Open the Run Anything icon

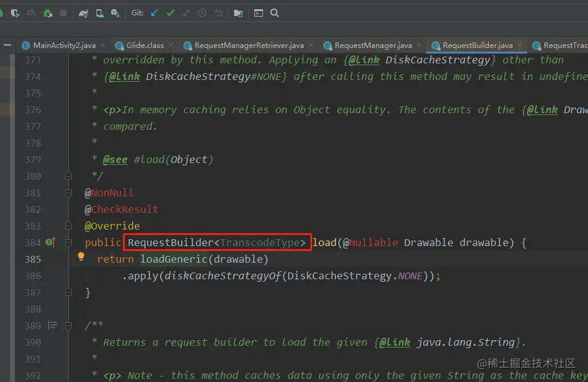coord(259,13)
